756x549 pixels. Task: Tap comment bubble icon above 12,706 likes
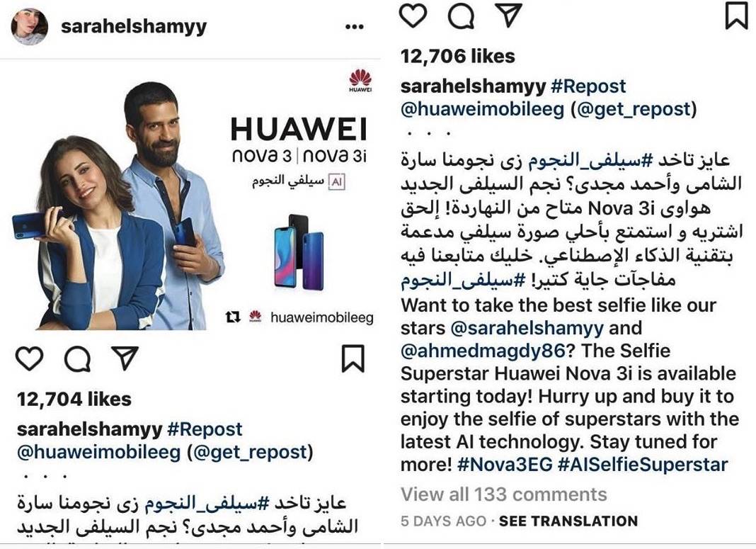point(462,16)
